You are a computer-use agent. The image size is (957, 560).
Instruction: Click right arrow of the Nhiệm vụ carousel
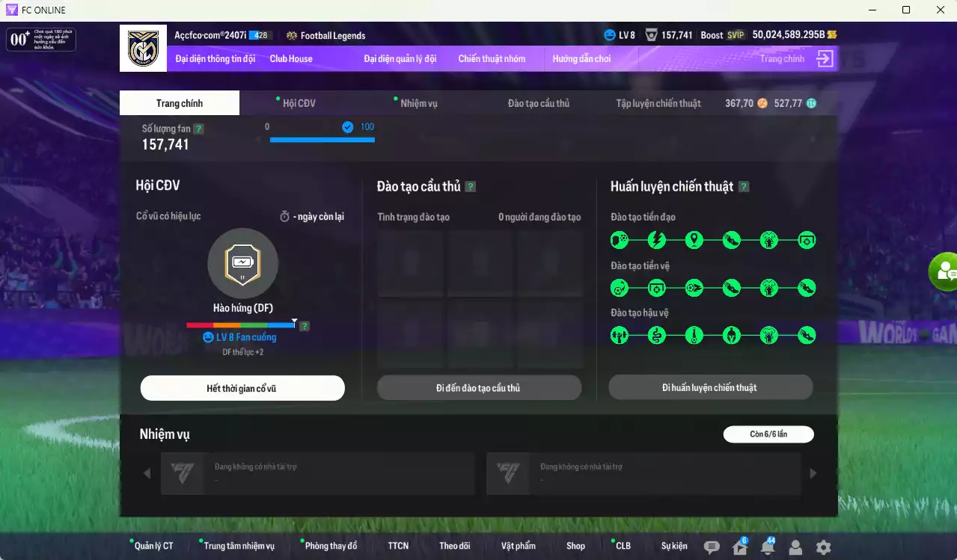click(813, 473)
